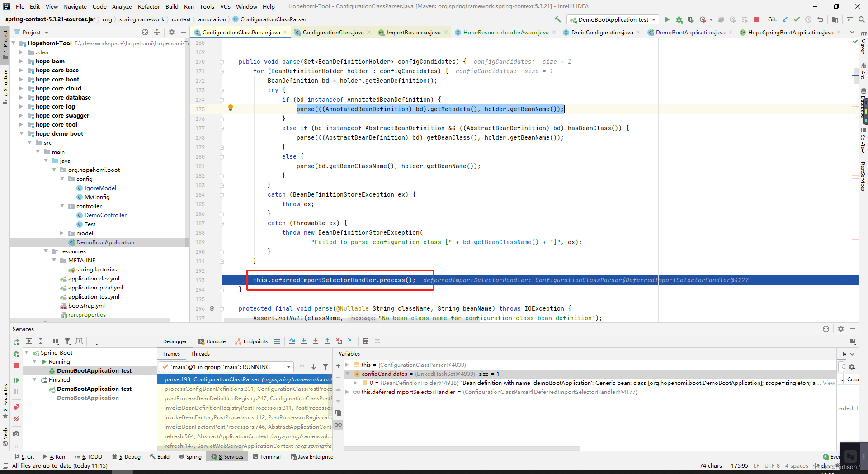Click the red Stop button in top toolbar
The image size is (868, 474).
pos(756,19)
